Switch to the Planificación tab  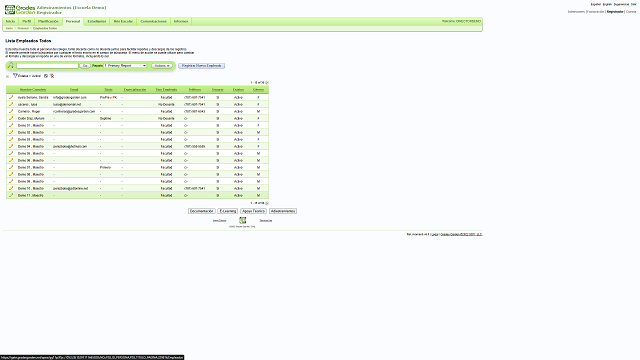pos(48,21)
